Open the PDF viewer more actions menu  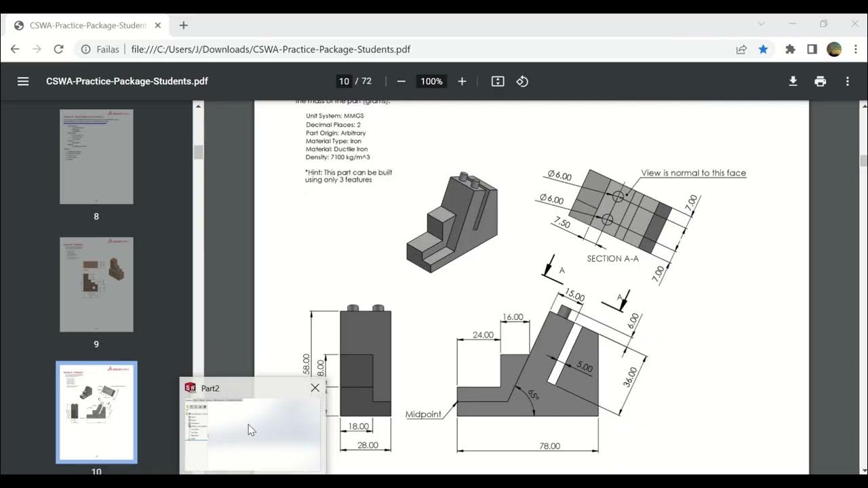tap(848, 81)
